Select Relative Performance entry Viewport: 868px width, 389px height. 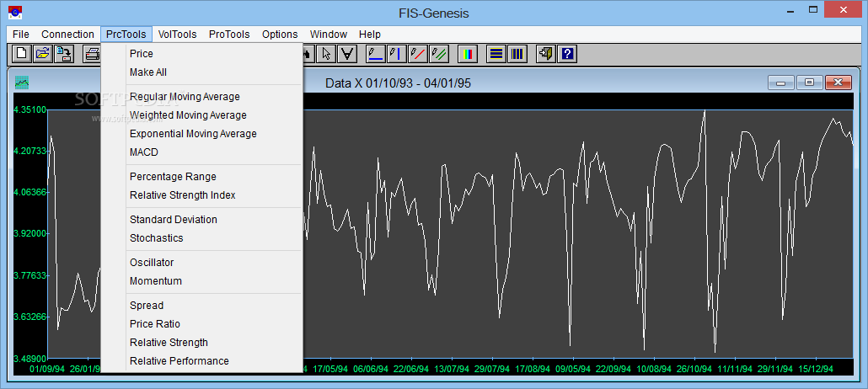click(x=202, y=360)
